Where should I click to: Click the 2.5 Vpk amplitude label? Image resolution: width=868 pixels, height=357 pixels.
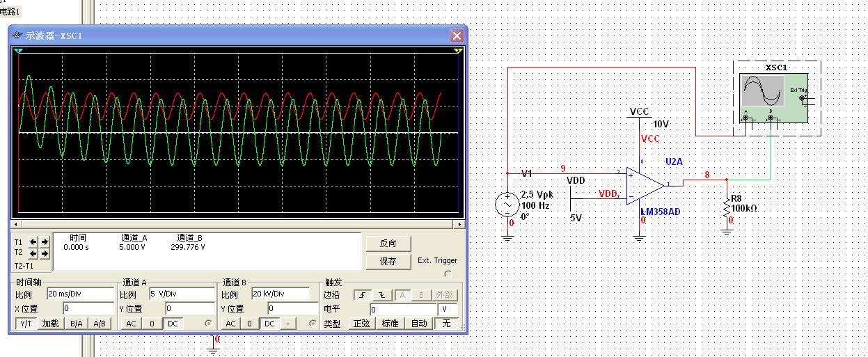pos(539,195)
